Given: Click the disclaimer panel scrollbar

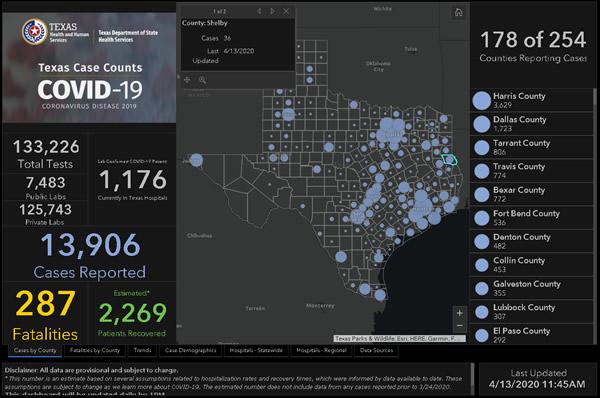Looking at the screenshot, I should (472, 378).
